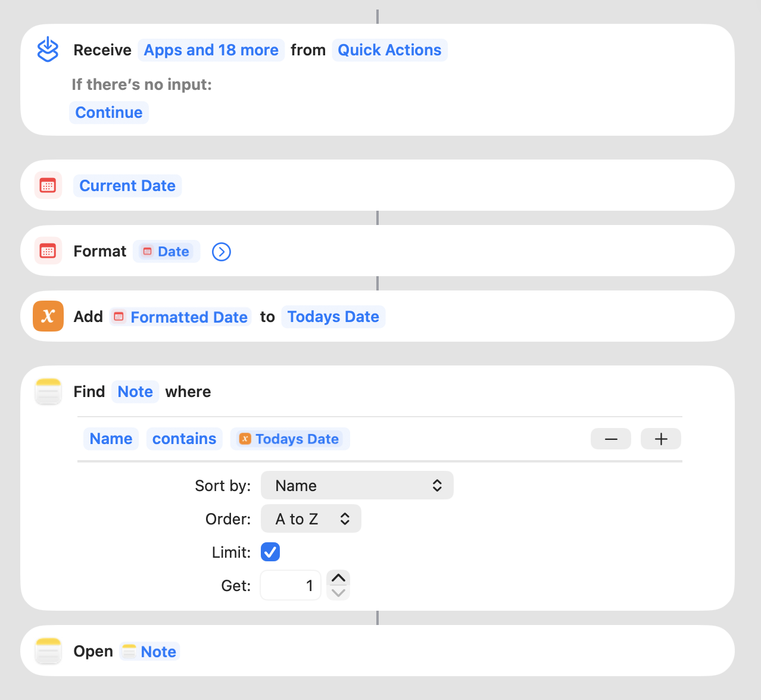The height and width of the screenshot is (700, 761).
Task: Change the Continue no-input behavior
Action: coord(109,112)
